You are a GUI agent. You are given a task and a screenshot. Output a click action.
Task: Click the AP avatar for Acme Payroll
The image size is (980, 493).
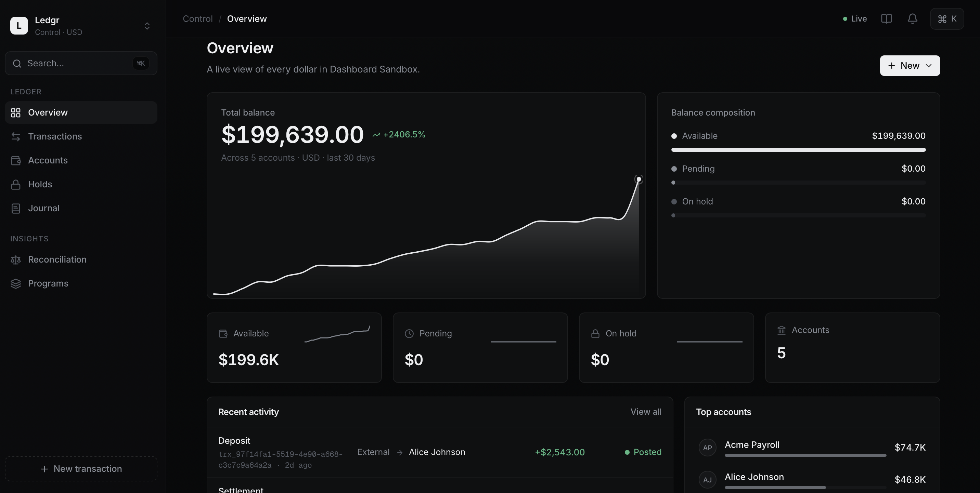[707, 448]
